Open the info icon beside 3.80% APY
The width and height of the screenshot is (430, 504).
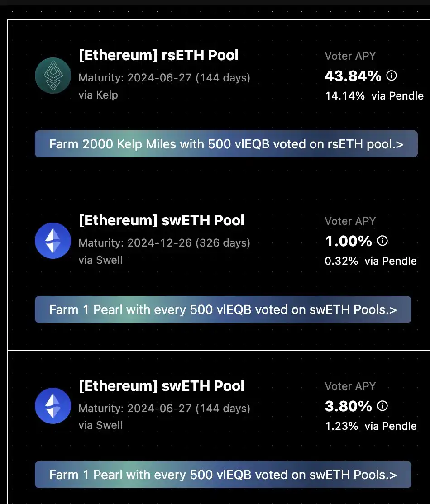coord(382,406)
